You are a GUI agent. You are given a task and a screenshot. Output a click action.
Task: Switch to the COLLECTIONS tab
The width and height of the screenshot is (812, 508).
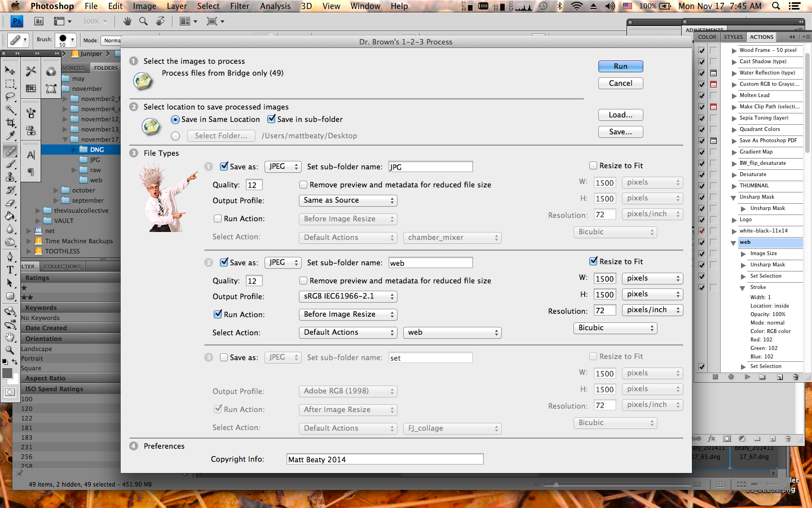62,266
